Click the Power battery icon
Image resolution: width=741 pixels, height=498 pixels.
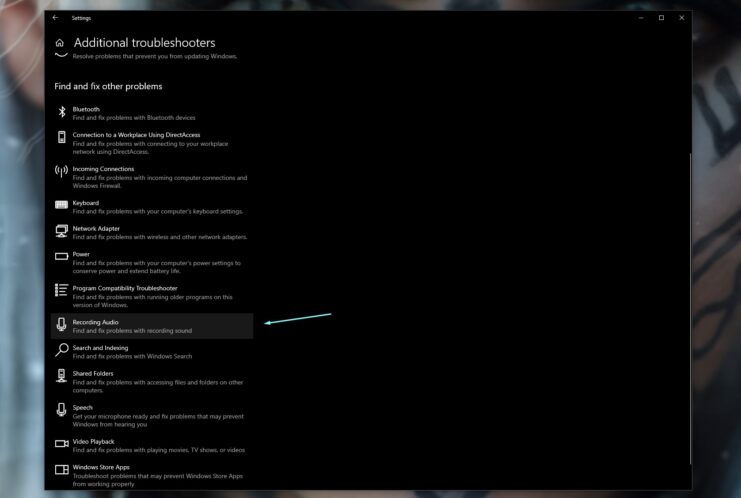(x=61, y=257)
